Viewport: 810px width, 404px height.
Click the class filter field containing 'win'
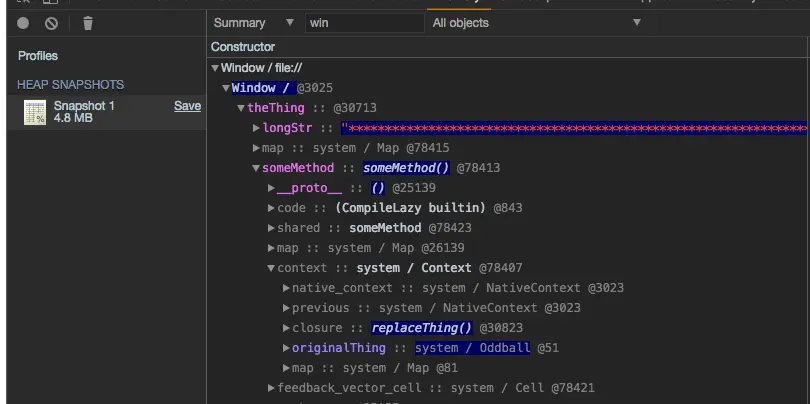(x=365, y=23)
